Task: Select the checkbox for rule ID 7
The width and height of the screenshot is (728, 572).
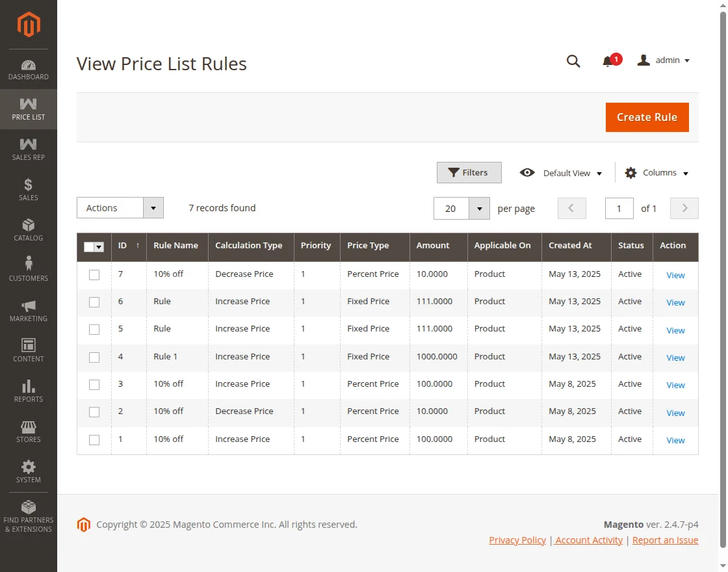Action: 94,275
